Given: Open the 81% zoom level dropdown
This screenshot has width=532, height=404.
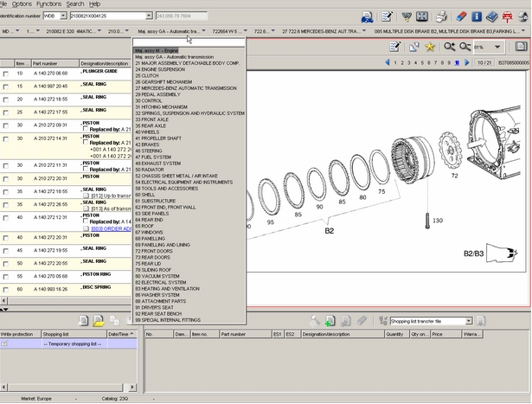Looking at the screenshot, I should 497,47.
